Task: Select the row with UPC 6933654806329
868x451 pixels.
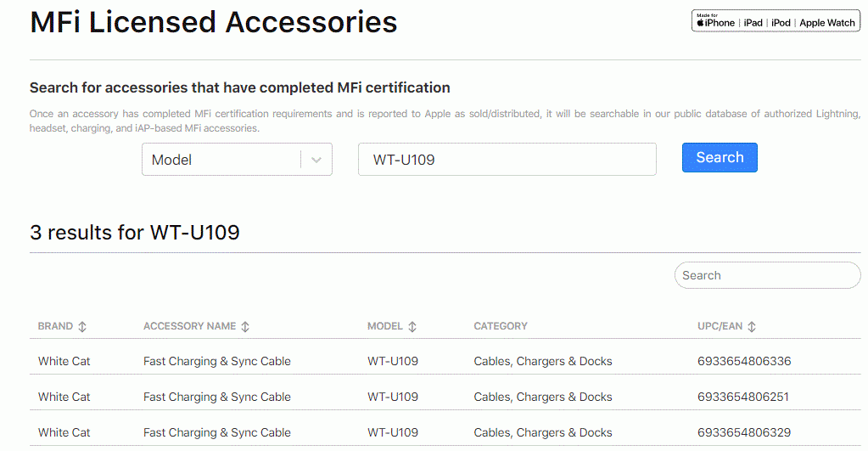Action: [x=445, y=432]
